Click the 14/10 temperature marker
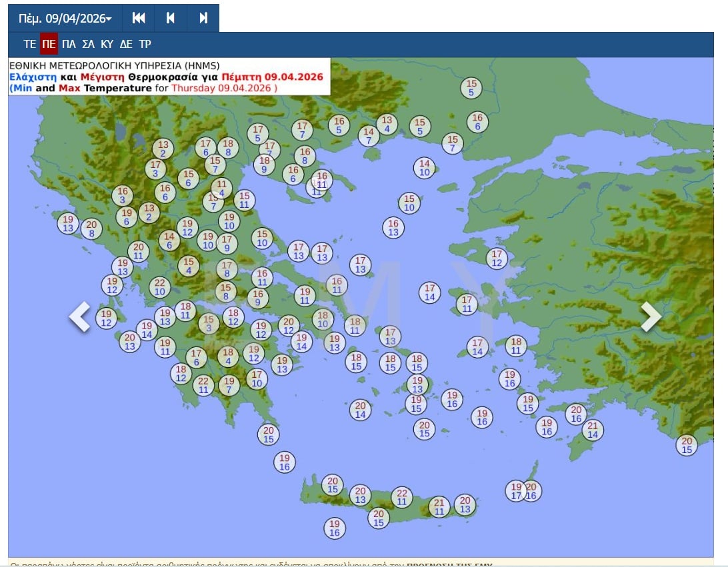This screenshot has height=567, width=728. point(425,168)
